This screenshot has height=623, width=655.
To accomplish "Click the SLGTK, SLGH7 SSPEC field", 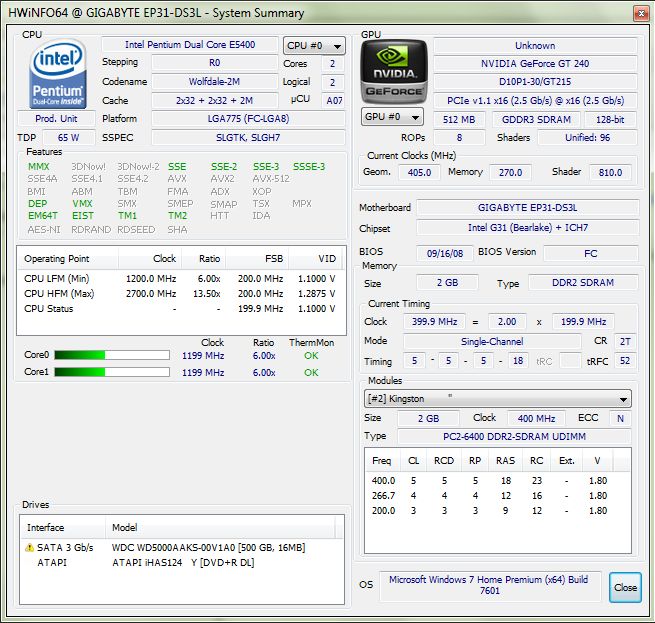I will pyautogui.click(x=248, y=137).
